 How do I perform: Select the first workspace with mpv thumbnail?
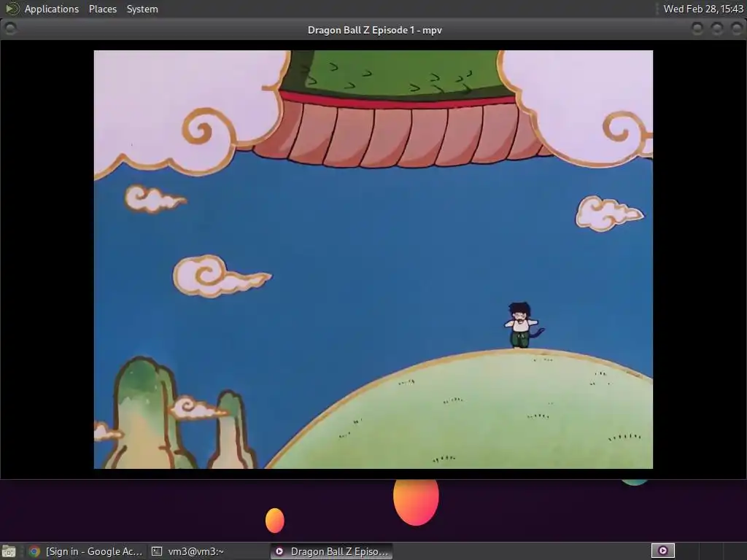(662, 551)
